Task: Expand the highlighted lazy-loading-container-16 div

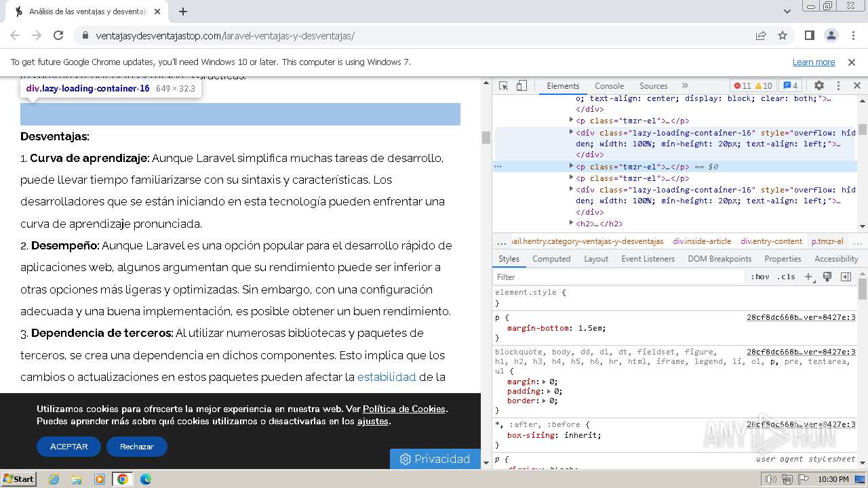Action: point(572,132)
